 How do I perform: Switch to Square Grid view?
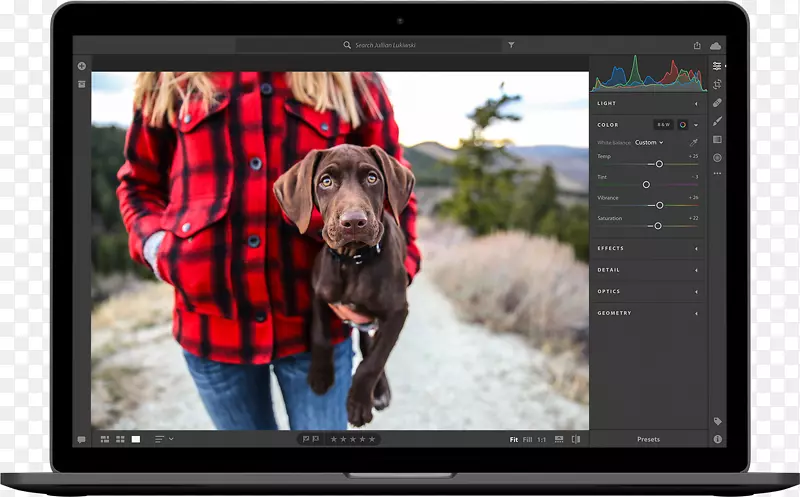click(120, 439)
